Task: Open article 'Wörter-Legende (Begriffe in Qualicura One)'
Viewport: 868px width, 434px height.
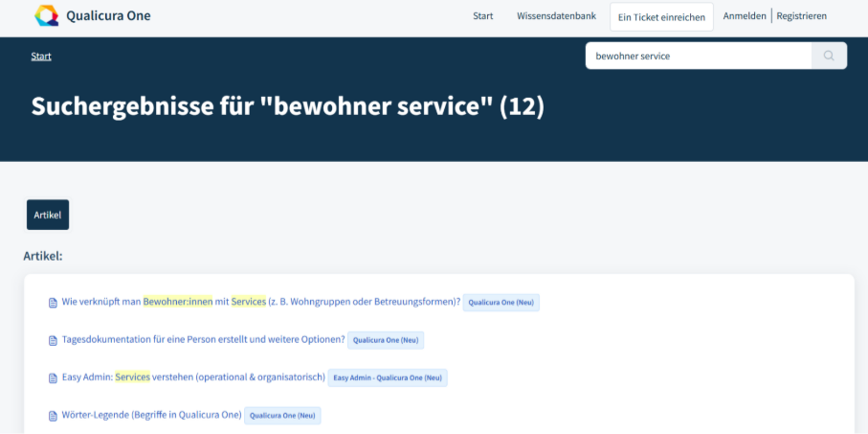Action: pyautogui.click(x=152, y=415)
